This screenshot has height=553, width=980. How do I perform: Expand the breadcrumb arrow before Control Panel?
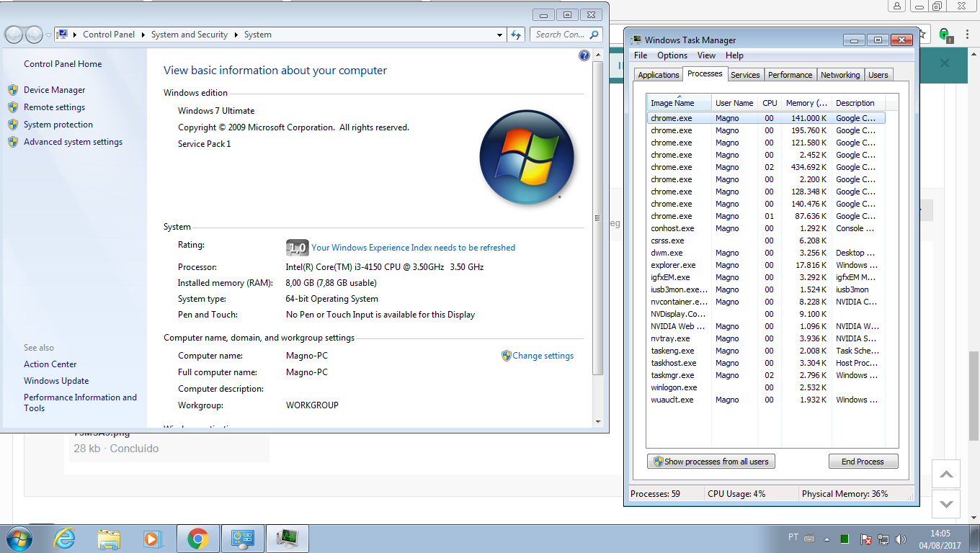[75, 35]
